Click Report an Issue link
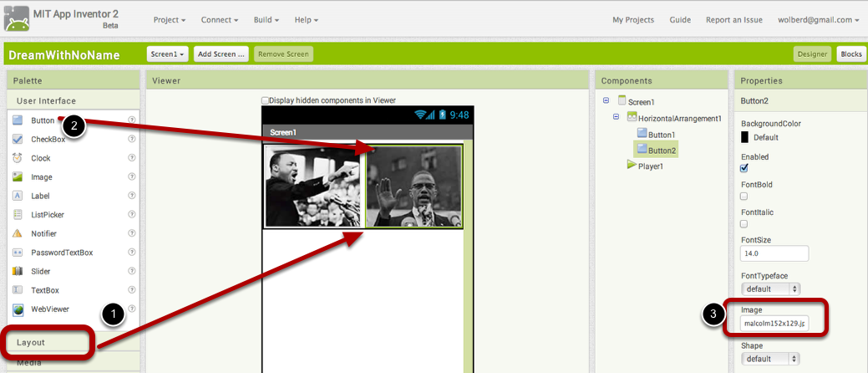868x373 pixels. (734, 19)
